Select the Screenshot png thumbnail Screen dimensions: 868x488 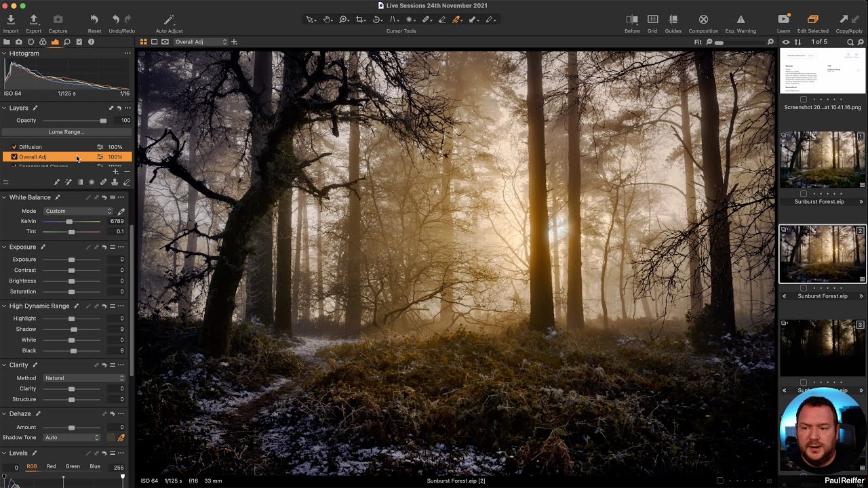[x=822, y=70]
